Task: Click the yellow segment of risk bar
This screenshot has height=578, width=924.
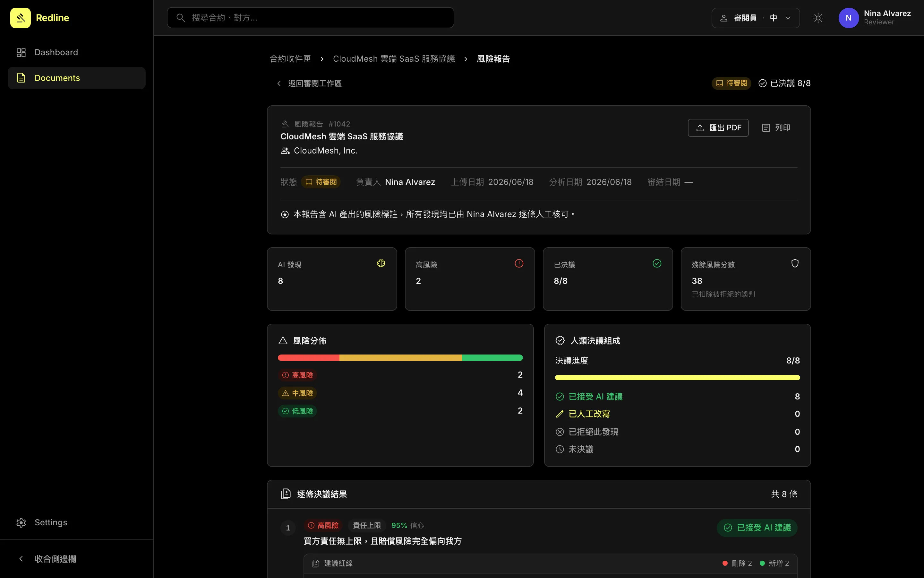Action: coord(400,358)
